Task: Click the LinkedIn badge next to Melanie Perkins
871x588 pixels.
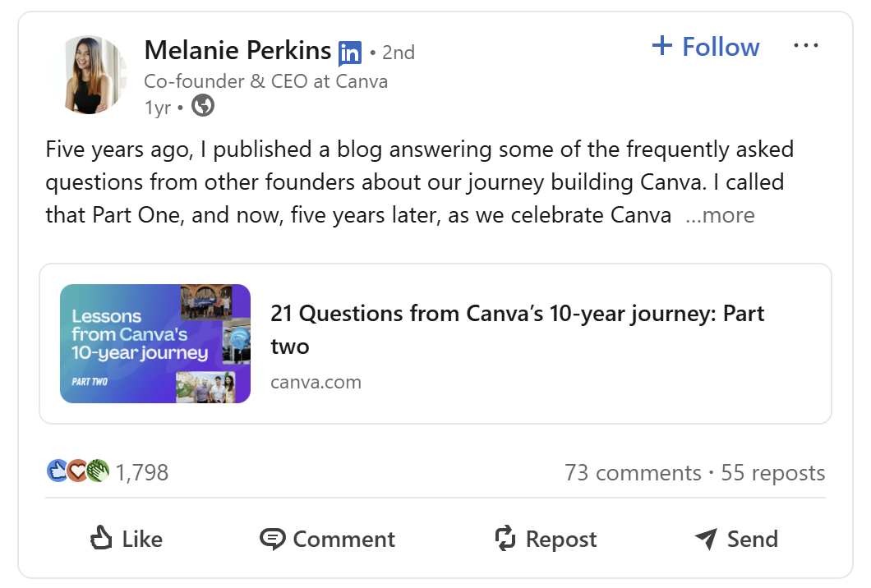Action: click(349, 53)
